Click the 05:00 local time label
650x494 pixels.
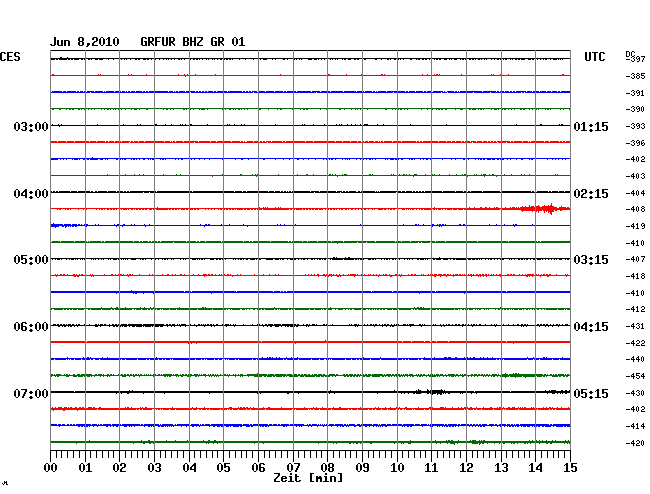coord(31,260)
